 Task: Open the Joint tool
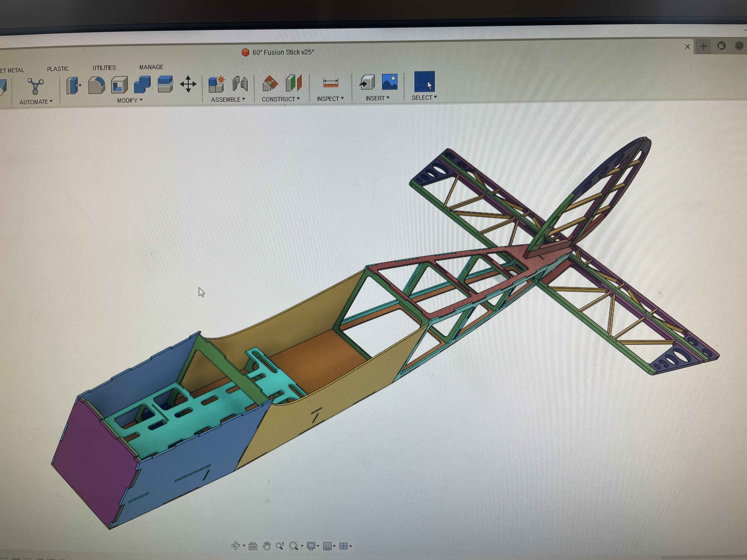(x=240, y=83)
